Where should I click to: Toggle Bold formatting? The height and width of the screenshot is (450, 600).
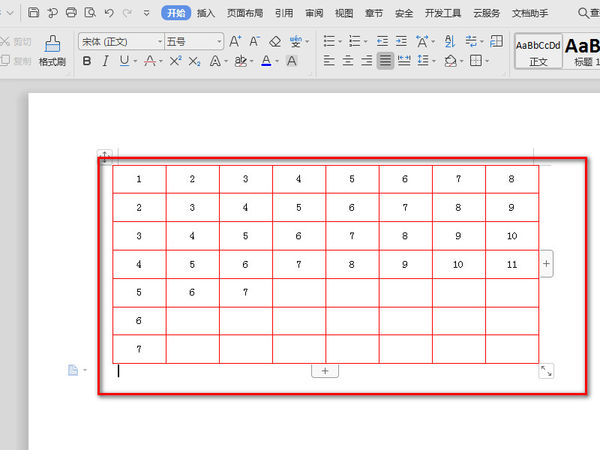coord(87,61)
